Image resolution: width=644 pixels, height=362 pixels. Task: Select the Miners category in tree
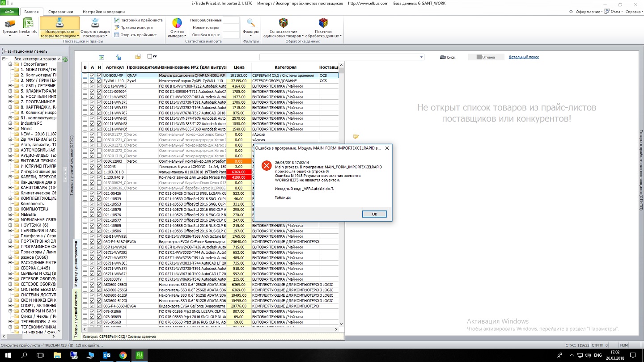26,129
